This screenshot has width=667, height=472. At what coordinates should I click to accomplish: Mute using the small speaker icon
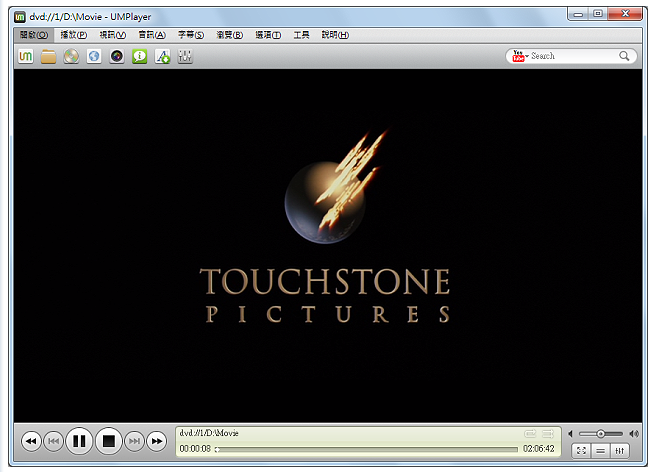point(570,434)
